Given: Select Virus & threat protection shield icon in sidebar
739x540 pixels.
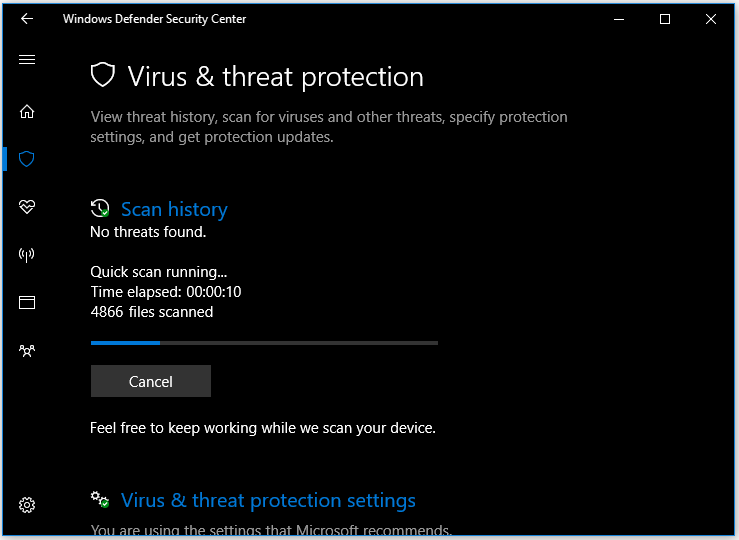Looking at the screenshot, I should point(27,159).
